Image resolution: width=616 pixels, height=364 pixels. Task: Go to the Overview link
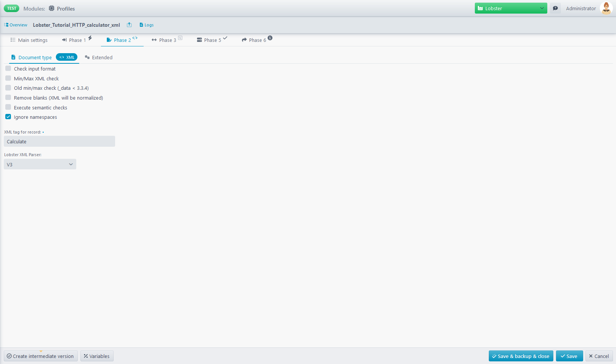[x=16, y=25]
